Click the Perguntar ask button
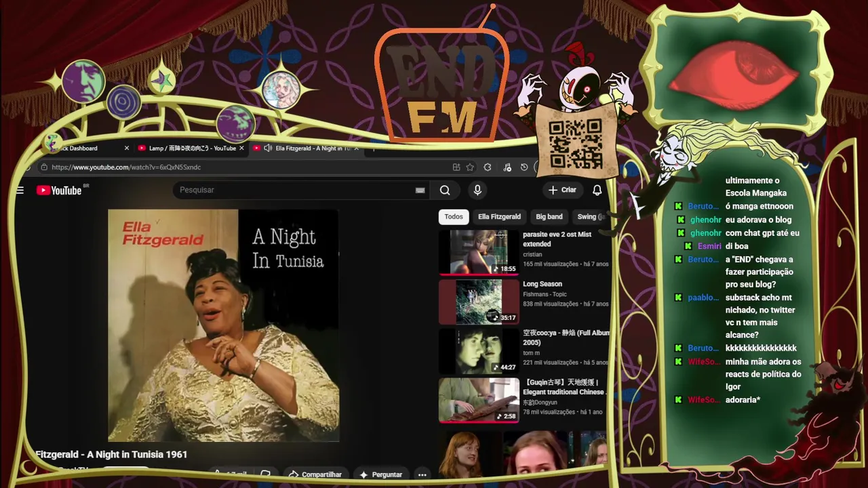The image size is (868, 488). tap(381, 474)
